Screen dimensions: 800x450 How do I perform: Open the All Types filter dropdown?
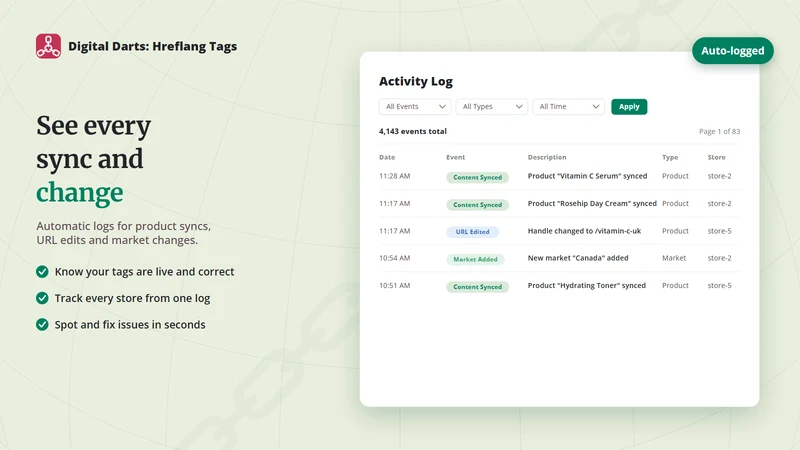click(x=492, y=107)
